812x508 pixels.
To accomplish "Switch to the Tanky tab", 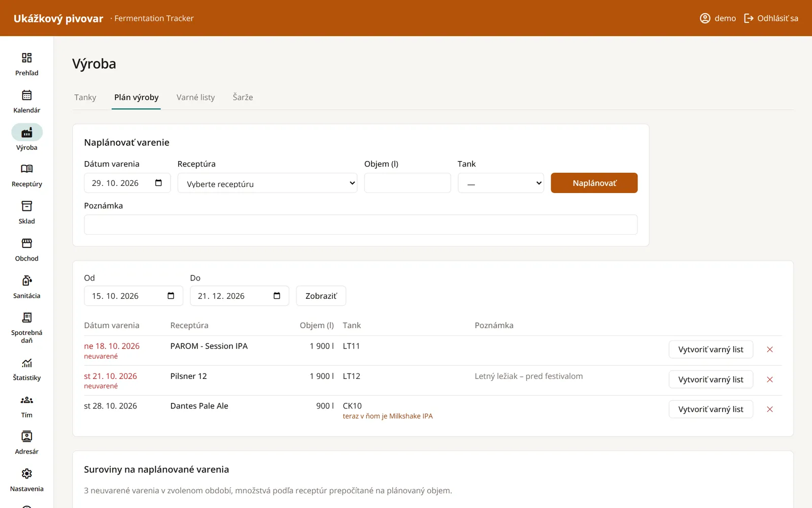I will point(85,98).
